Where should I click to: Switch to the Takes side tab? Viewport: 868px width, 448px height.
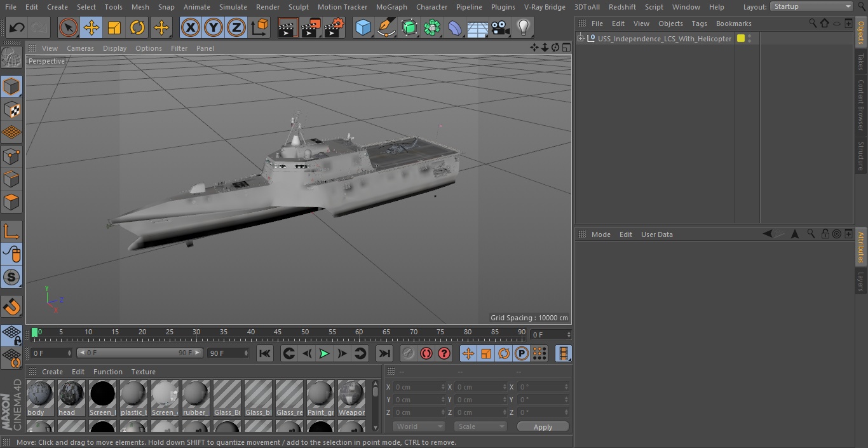861,62
